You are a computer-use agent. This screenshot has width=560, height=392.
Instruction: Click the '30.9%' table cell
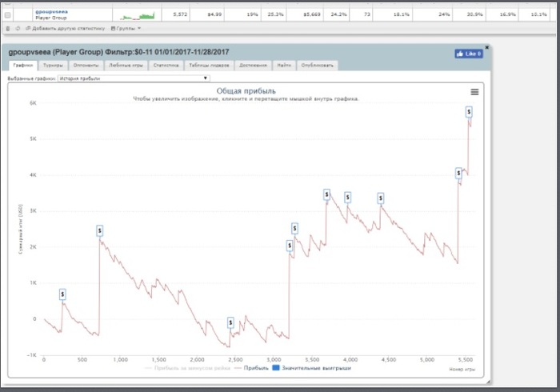pyautogui.click(x=469, y=14)
